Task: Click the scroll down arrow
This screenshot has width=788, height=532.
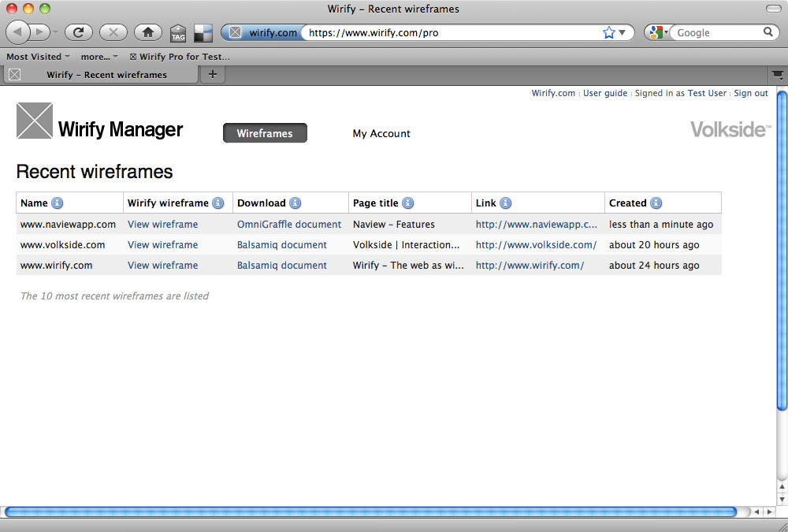Action: coord(782,499)
